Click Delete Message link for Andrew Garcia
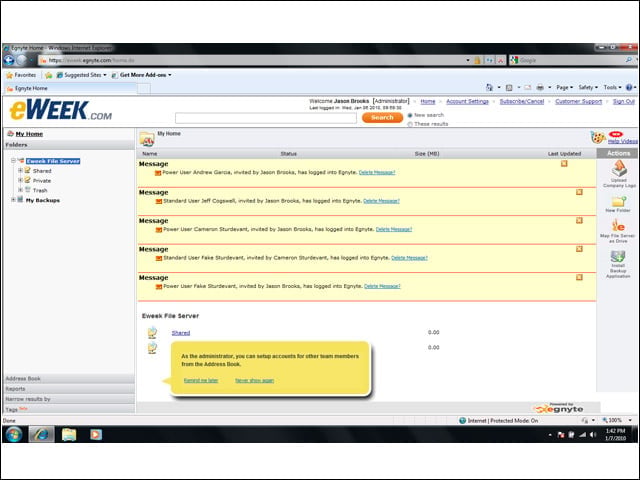640x480 pixels. (x=377, y=172)
